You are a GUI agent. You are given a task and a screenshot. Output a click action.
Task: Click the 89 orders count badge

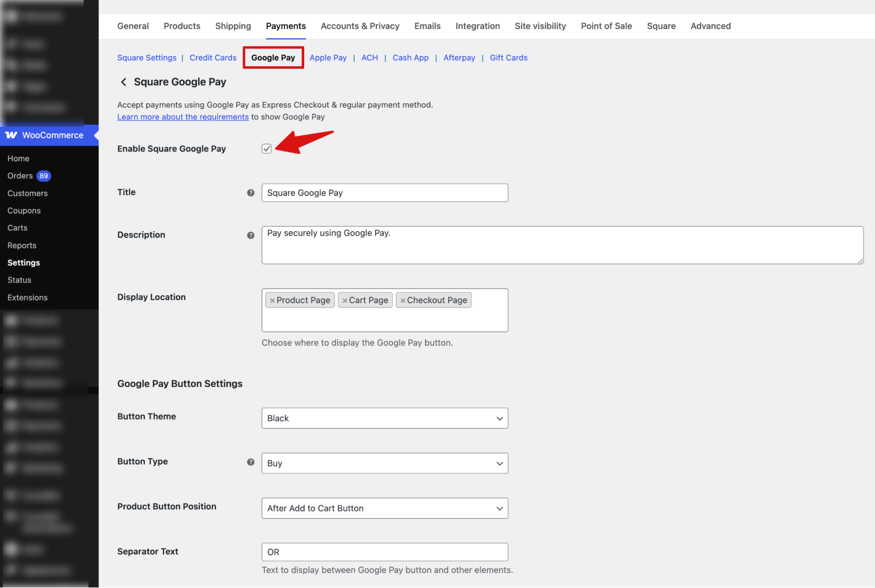click(44, 176)
